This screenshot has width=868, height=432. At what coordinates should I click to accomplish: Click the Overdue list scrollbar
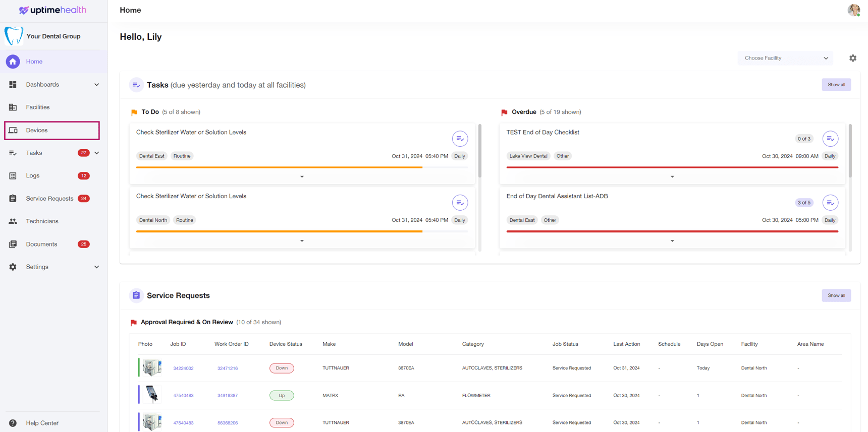click(850, 151)
